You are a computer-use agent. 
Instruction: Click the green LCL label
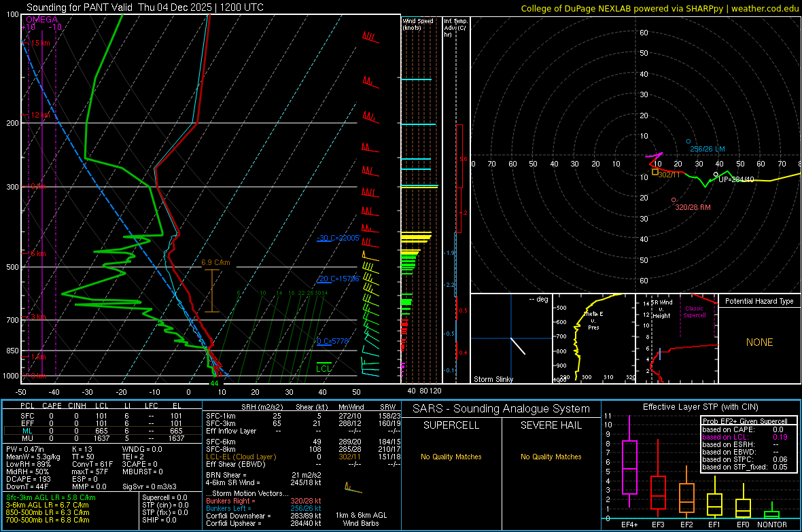pos(324,368)
